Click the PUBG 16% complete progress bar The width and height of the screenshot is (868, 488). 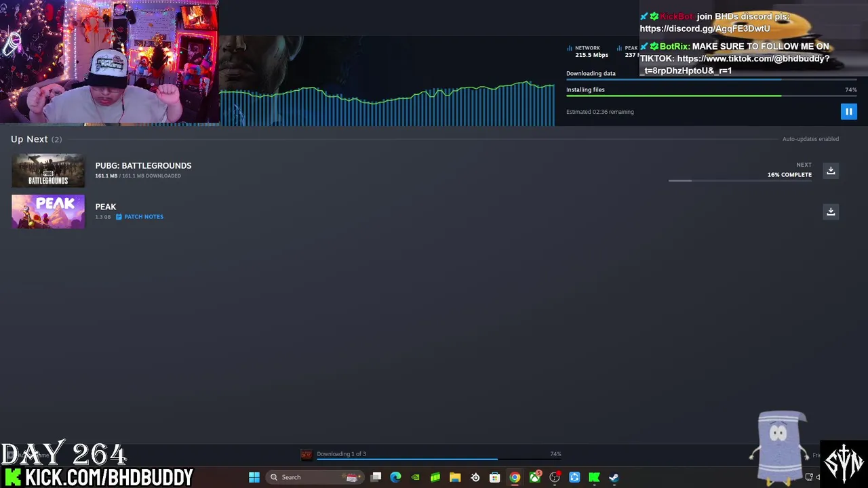click(x=740, y=181)
